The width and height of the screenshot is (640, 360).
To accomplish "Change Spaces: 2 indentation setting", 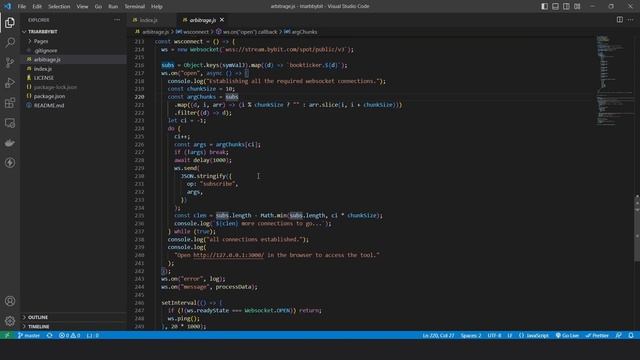I will [x=471, y=335].
